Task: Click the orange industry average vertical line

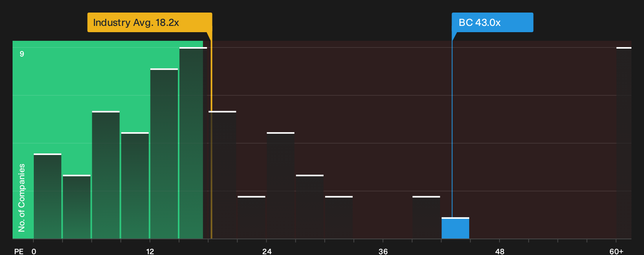Action: pyautogui.click(x=211, y=135)
